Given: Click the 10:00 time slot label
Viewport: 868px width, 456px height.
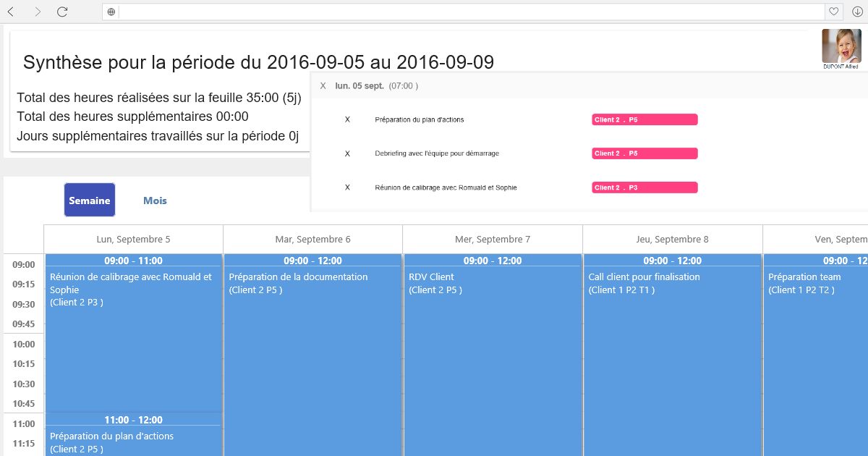Looking at the screenshot, I should click(x=24, y=345).
